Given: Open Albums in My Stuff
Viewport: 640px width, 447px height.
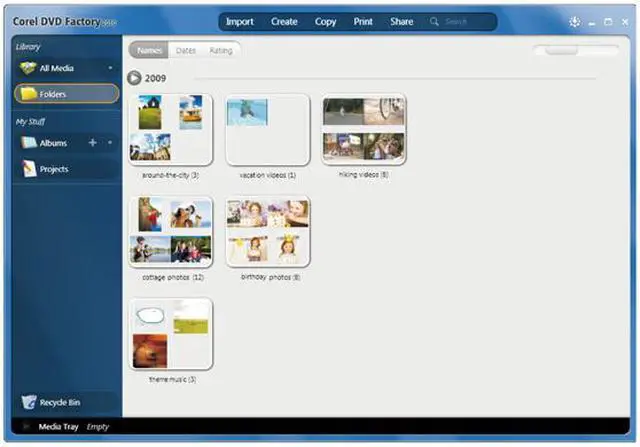Looking at the screenshot, I should tap(53, 143).
